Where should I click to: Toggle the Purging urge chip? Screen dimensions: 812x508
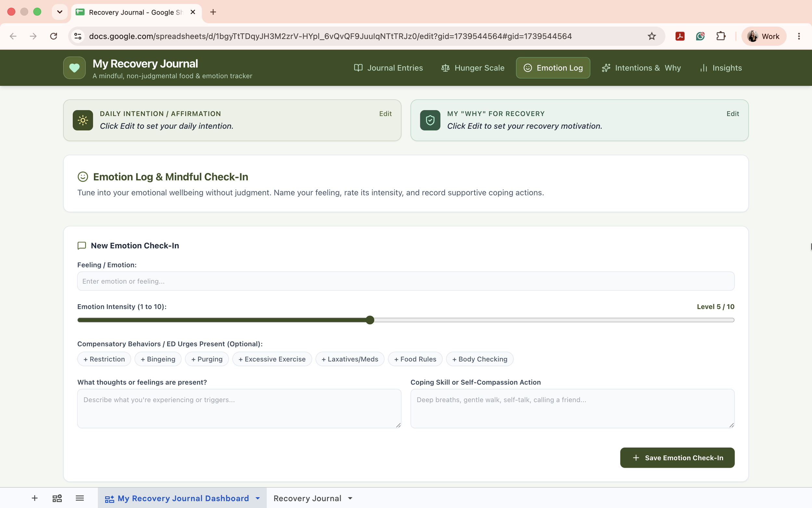click(x=207, y=359)
